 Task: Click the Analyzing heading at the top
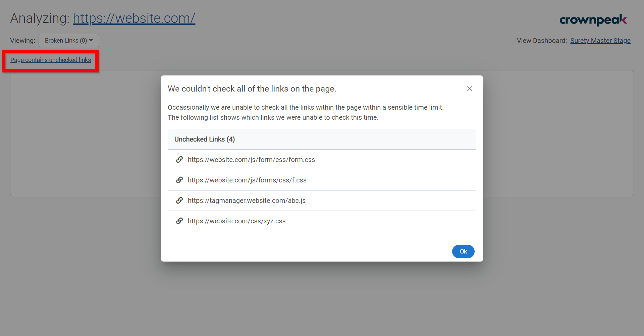(x=40, y=18)
